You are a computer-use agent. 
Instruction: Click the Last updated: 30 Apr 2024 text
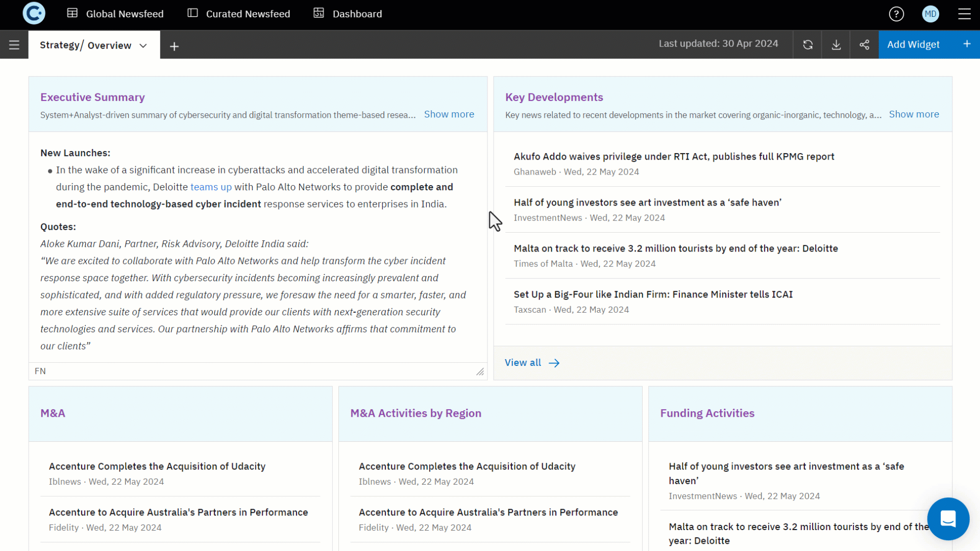(718, 44)
